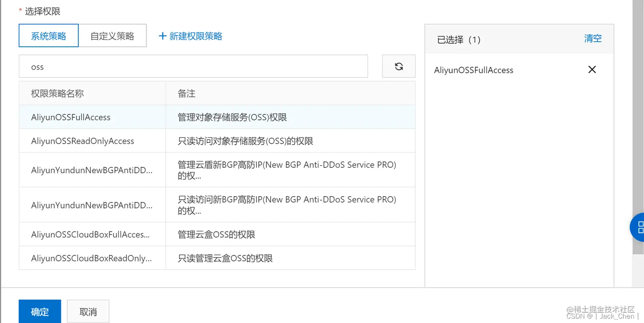Select the AliyunOSSCloudBoxFullAcces... policy row
Image resolution: width=644 pixels, height=323 pixels.
[x=217, y=234]
